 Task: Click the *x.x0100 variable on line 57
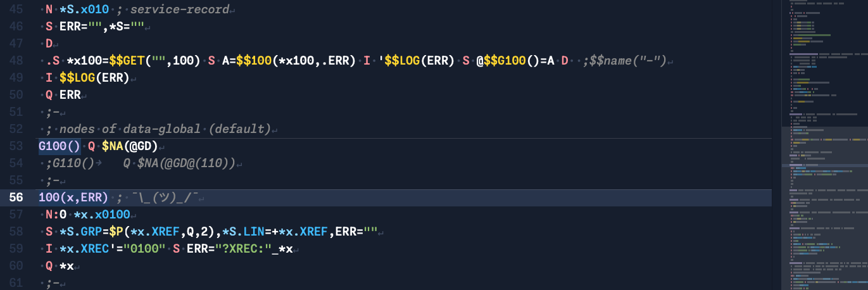coord(101,214)
